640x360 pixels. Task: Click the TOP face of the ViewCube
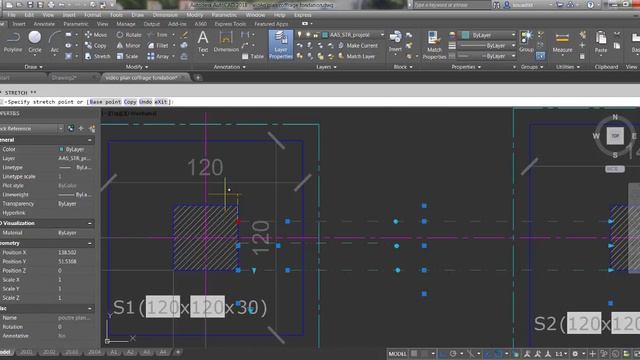pyautogui.click(x=615, y=136)
